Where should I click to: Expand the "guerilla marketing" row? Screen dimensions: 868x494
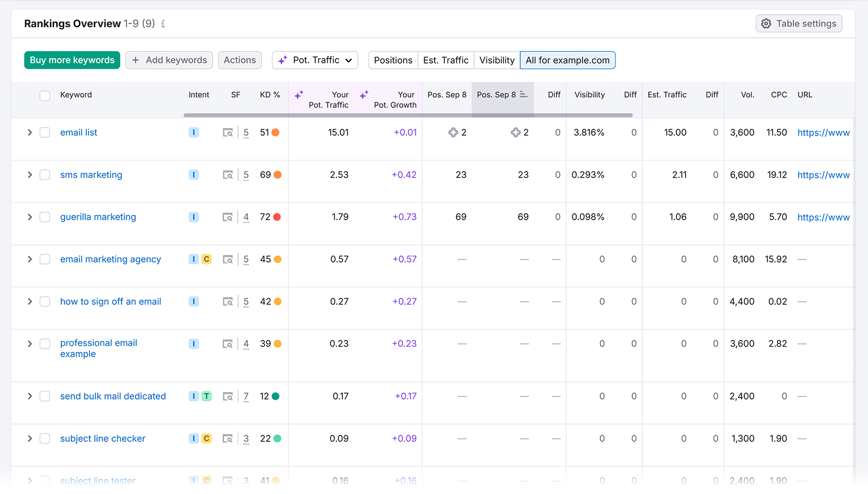coord(30,217)
